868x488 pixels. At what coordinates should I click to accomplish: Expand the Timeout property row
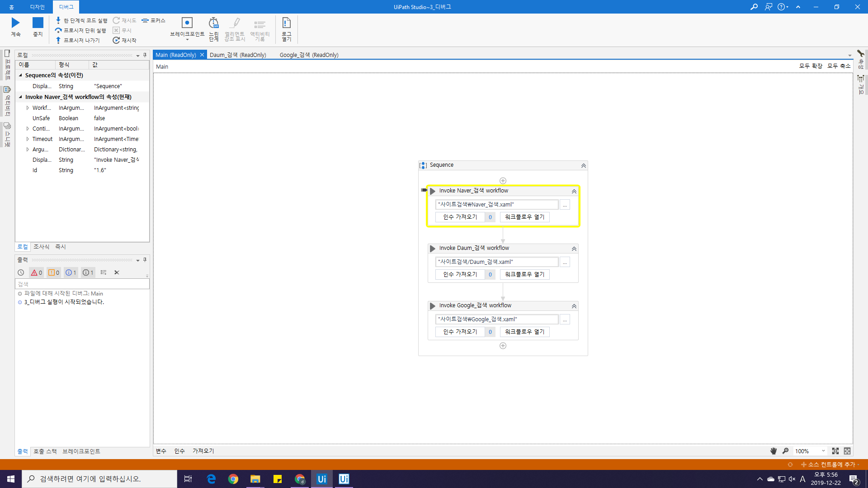click(x=28, y=139)
